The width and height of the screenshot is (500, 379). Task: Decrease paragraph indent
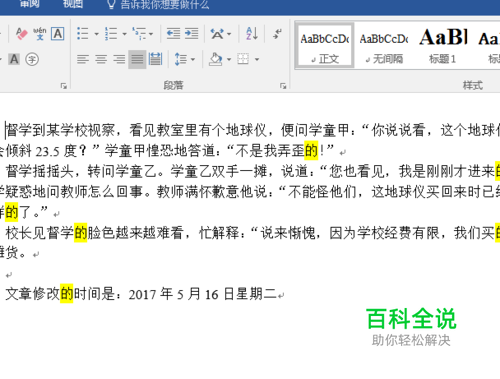[x=173, y=34]
